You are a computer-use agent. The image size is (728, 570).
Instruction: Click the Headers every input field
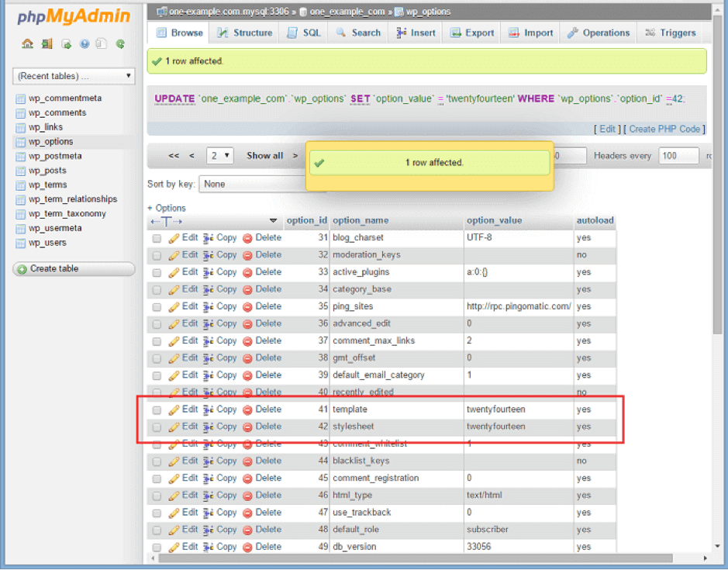[678, 156]
